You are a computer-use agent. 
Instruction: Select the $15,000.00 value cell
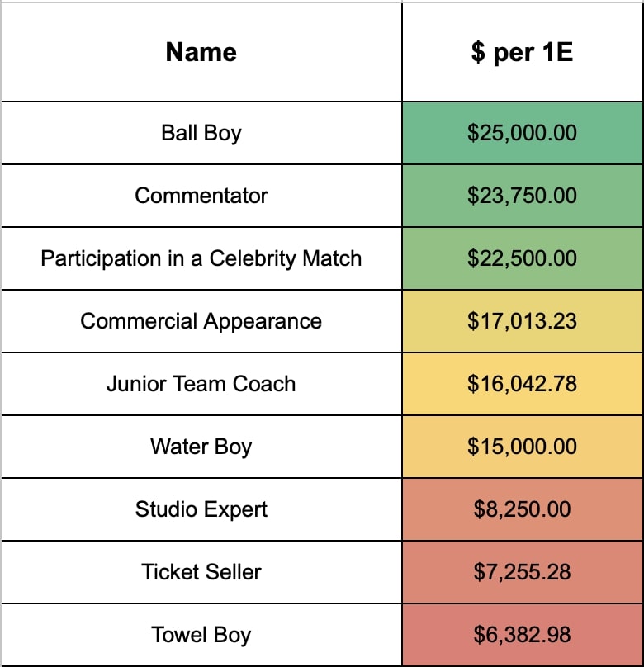[523, 447]
